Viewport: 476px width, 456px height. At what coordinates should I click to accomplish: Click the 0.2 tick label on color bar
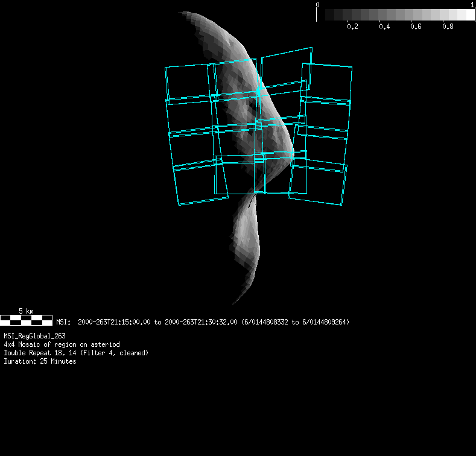click(x=353, y=27)
